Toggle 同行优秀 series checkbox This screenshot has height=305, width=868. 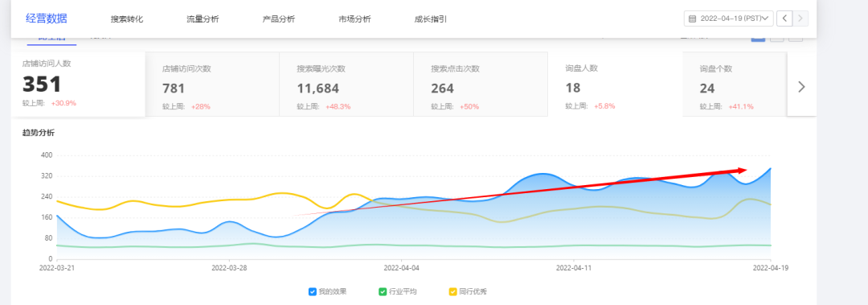pyautogui.click(x=452, y=291)
